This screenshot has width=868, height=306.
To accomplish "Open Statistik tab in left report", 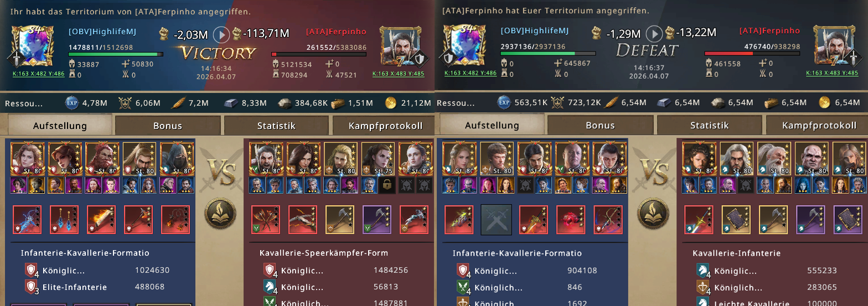I will click(x=276, y=126).
